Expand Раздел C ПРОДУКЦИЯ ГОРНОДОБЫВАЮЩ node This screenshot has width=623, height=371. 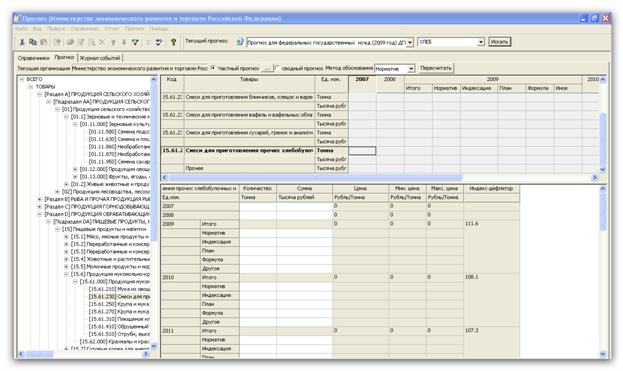39,207
